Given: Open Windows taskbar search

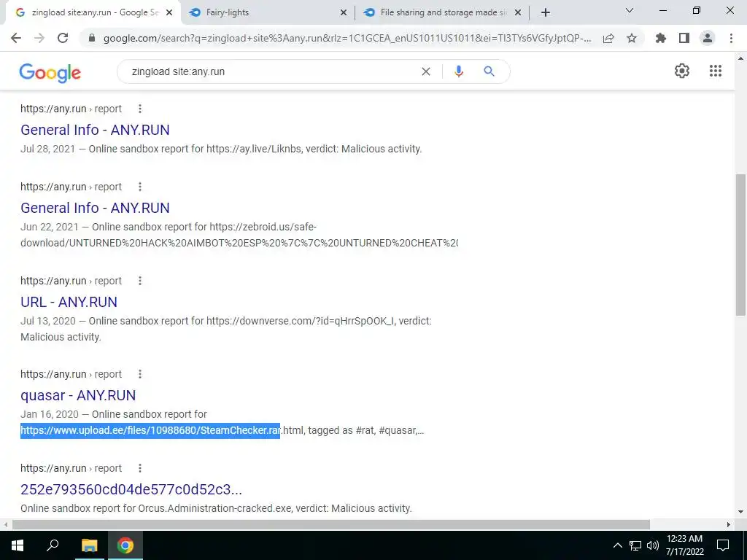Looking at the screenshot, I should [53, 545].
